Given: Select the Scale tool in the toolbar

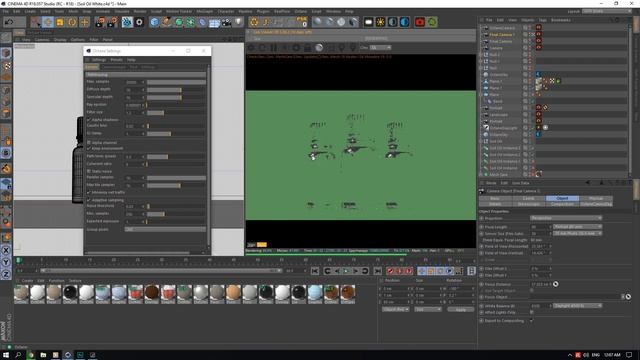Looking at the screenshot, I should click(x=60, y=22).
